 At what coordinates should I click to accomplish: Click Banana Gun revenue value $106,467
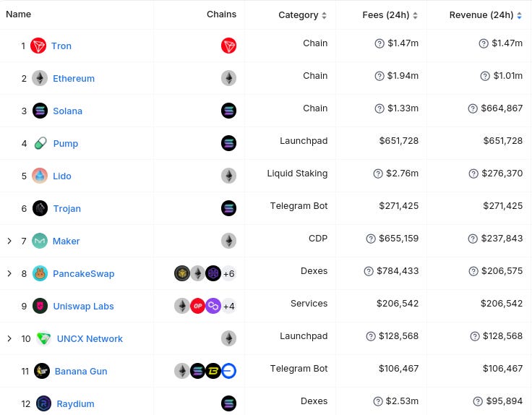(x=503, y=369)
